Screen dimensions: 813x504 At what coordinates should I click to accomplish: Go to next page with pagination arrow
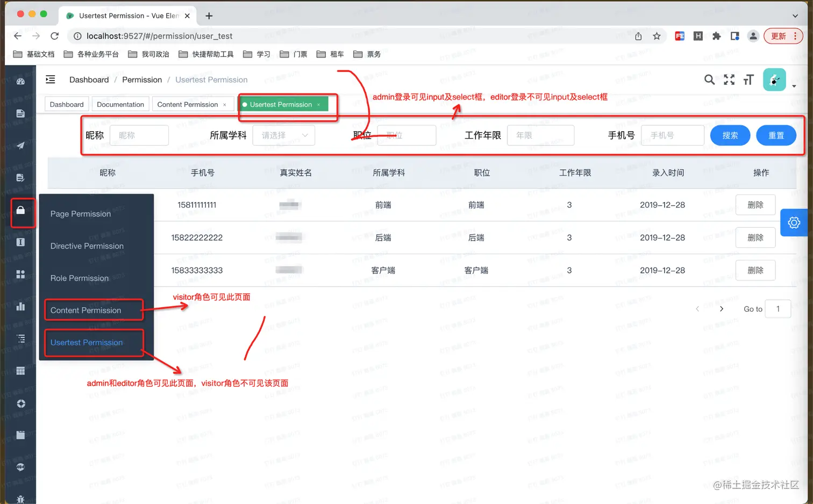click(722, 309)
